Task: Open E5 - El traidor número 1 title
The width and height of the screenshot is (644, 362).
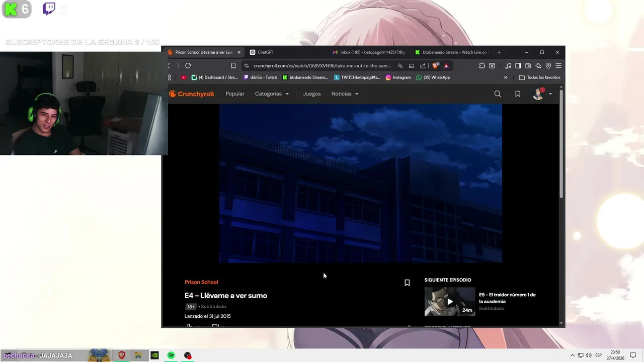Action: click(x=507, y=298)
